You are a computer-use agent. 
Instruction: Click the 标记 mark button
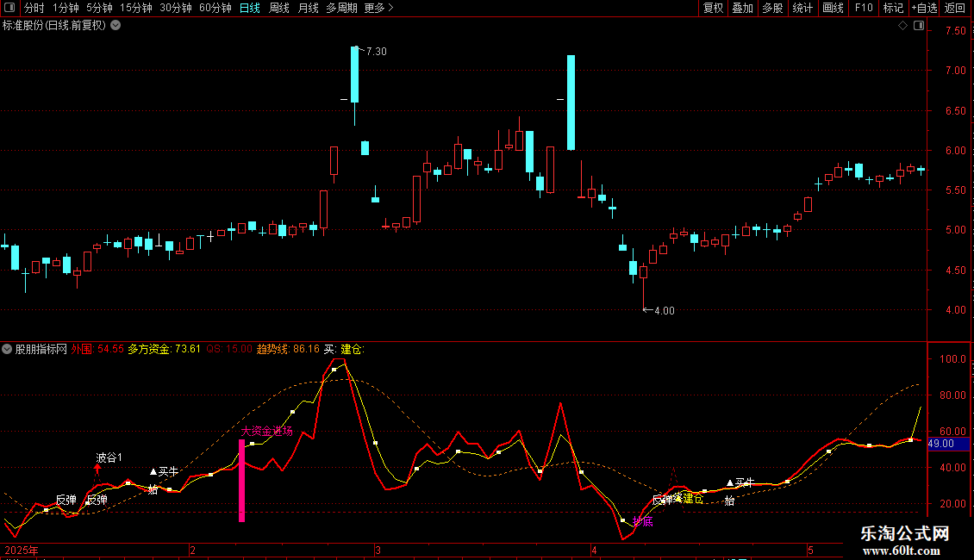pos(893,8)
